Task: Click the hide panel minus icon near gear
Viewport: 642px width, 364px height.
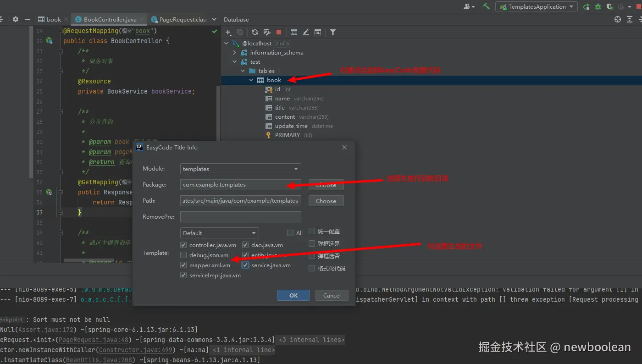Action: 28,19
